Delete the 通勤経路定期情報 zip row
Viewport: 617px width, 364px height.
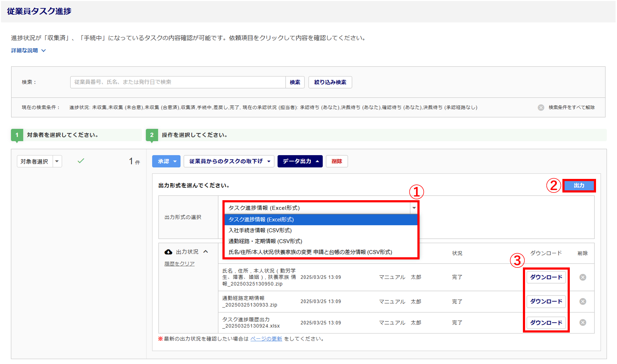point(582,301)
